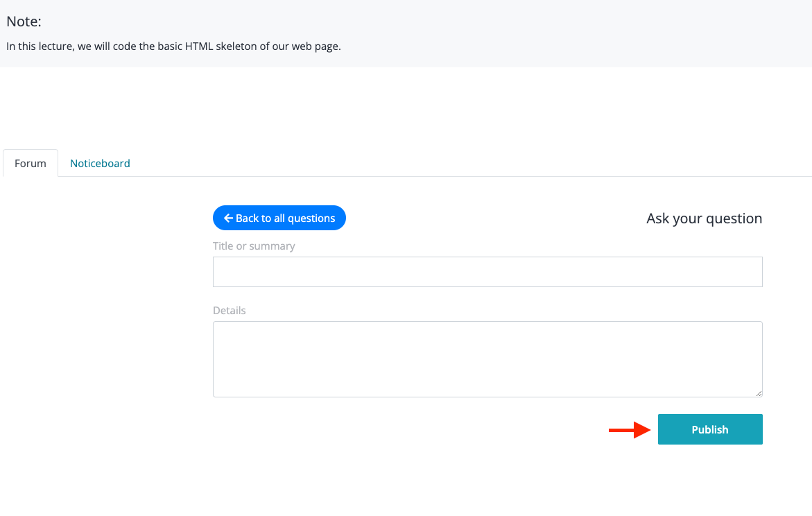Click the Forum tab label text
The height and width of the screenshot is (516, 812).
(x=30, y=163)
